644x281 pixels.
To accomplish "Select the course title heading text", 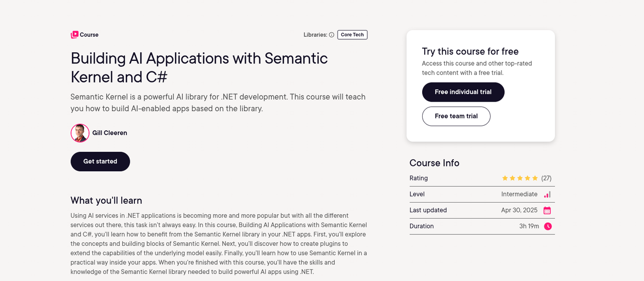I will click(199, 67).
